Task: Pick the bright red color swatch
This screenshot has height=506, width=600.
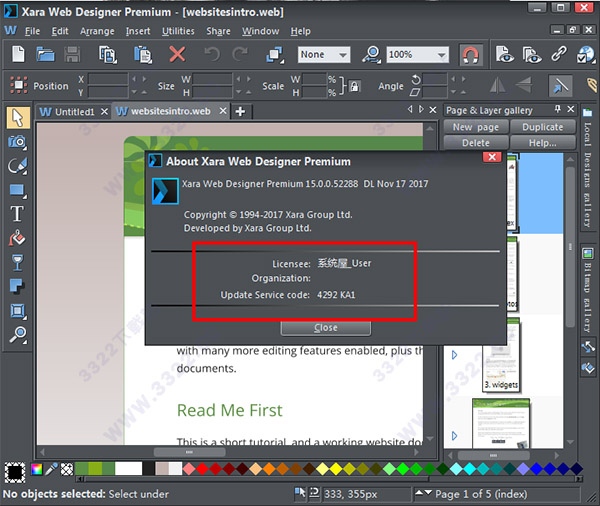Action: click(202, 469)
